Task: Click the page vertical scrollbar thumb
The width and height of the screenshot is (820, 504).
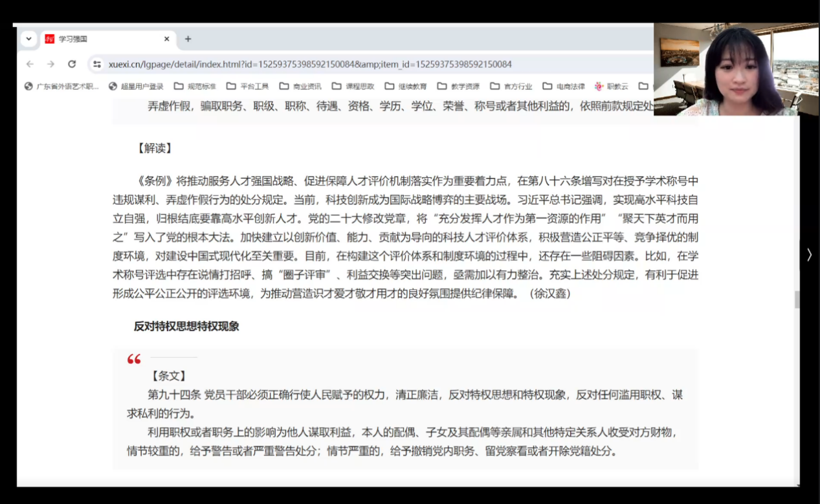Action: coord(797,300)
